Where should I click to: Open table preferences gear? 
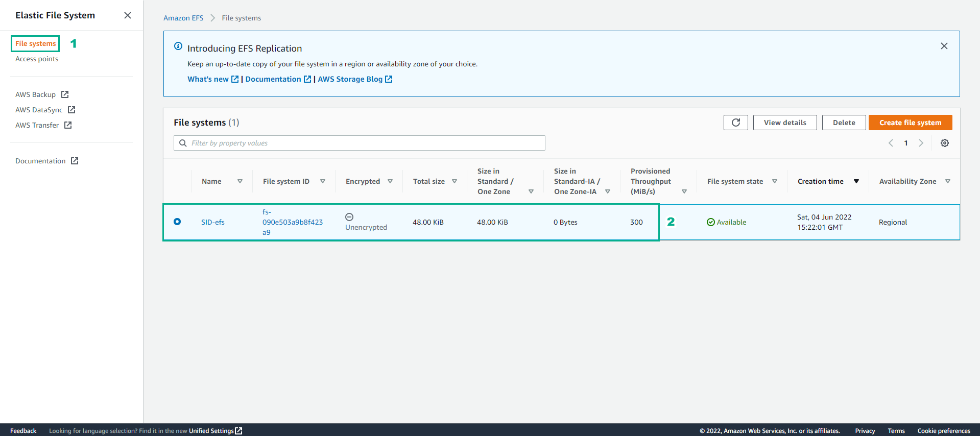click(945, 143)
